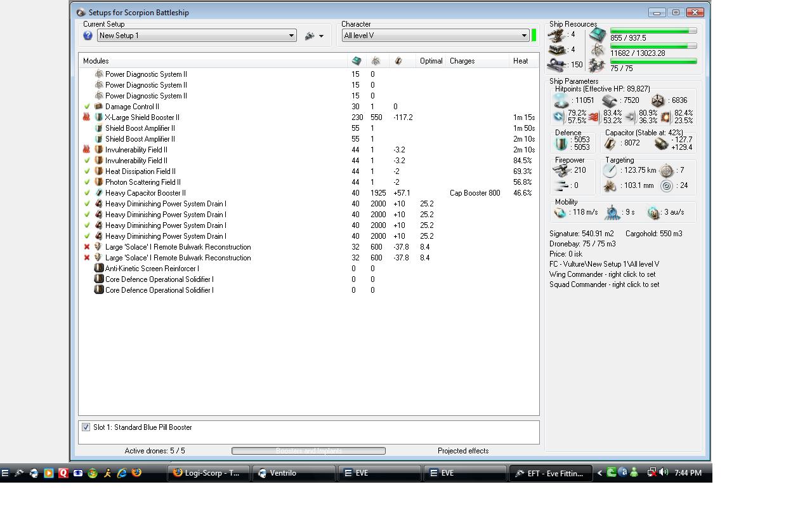
Task: Click the structure hitpoints icon showing 6836
Action: click(x=658, y=100)
